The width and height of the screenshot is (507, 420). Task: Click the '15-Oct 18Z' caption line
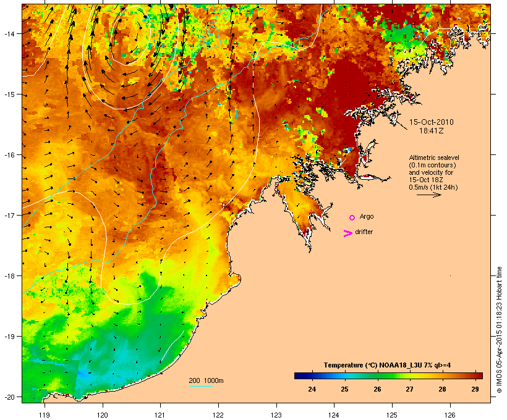(426, 180)
